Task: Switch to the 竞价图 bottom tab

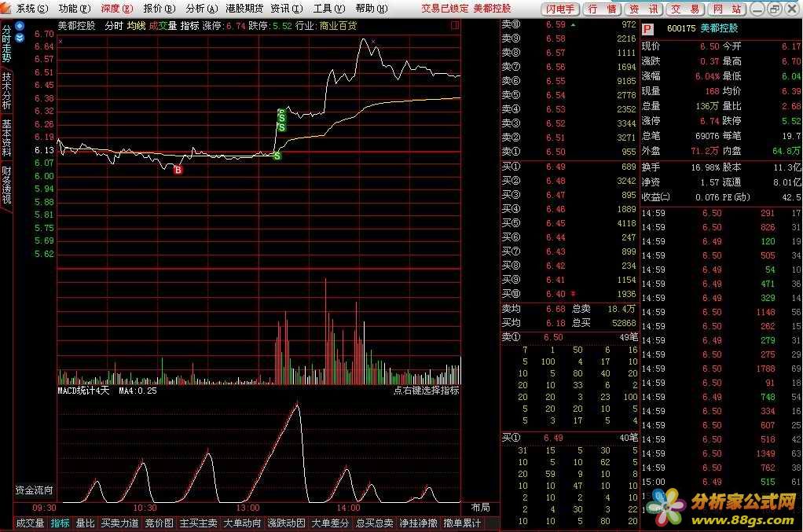Action: (159, 523)
